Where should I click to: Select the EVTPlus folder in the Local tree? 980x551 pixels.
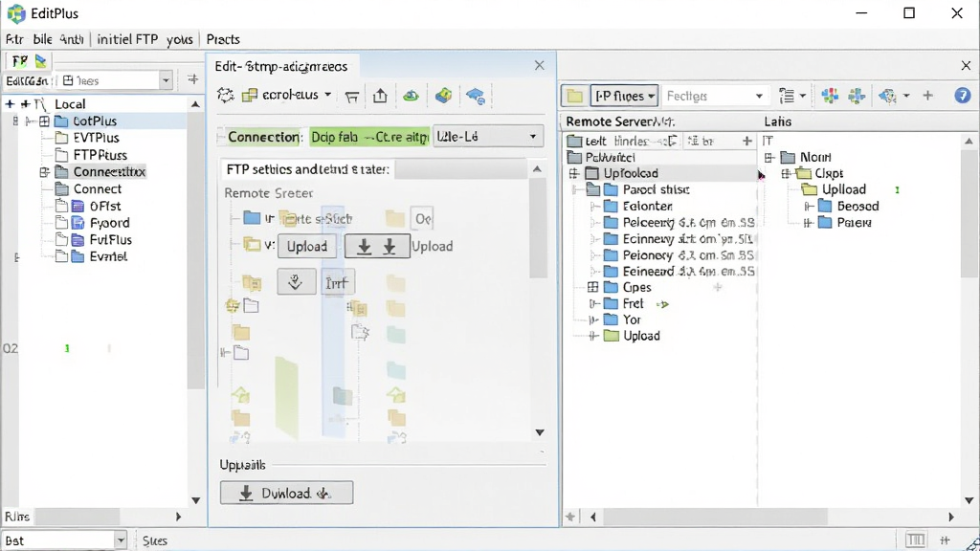[97, 138]
